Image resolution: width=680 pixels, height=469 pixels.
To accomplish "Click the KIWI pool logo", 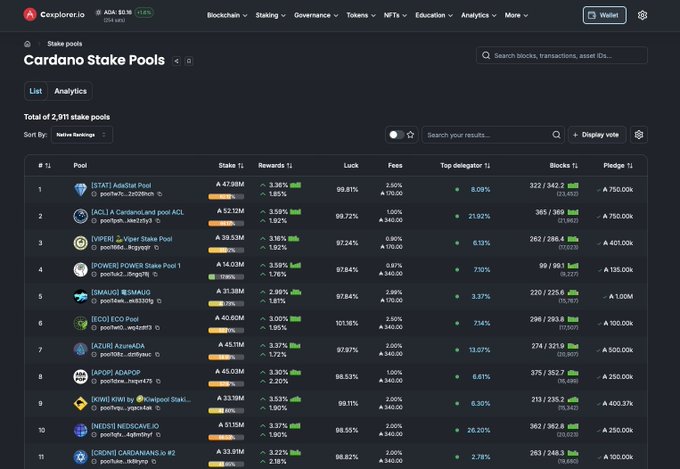I will pos(80,403).
